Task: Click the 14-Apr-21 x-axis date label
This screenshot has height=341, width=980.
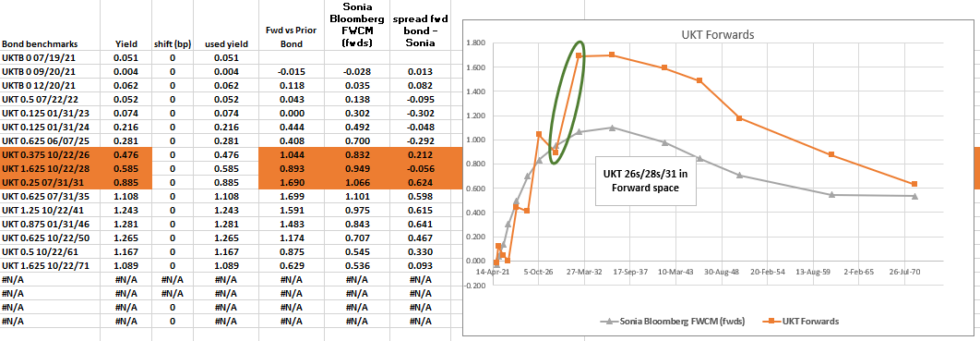Action: 493,273
